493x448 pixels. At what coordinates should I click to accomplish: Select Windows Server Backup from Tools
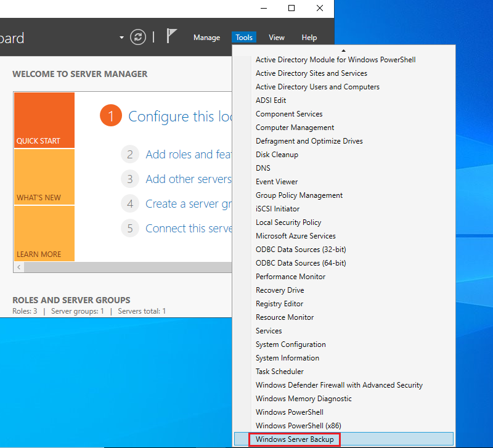295,439
